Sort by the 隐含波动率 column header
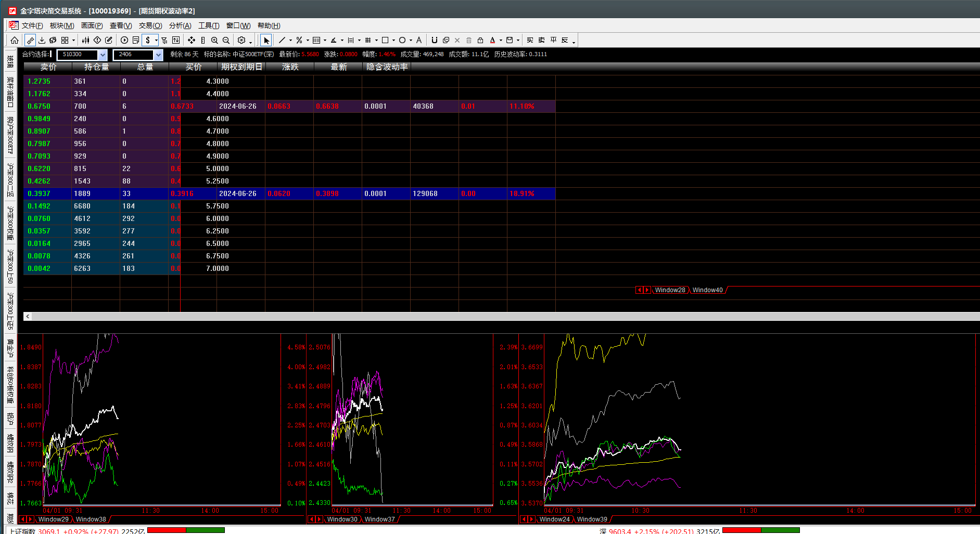The height and width of the screenshot is (534, 980). point(387,67)
